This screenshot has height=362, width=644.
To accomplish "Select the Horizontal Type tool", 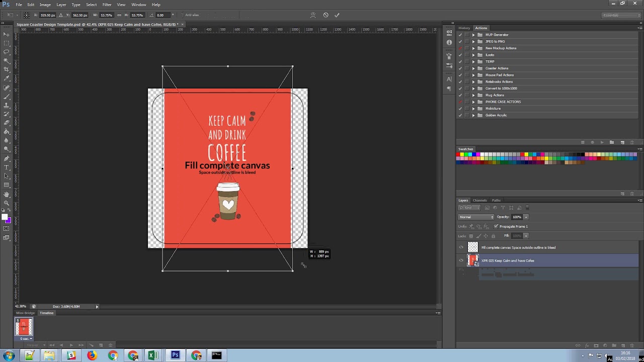I will point(7,167).
